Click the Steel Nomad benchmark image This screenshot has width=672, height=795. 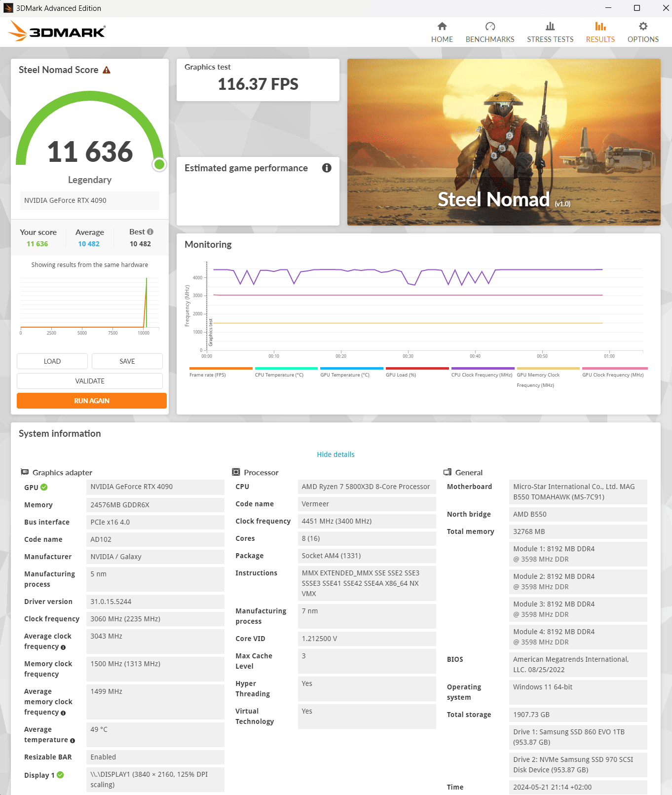pyautogui.click(x=504, y=142)
